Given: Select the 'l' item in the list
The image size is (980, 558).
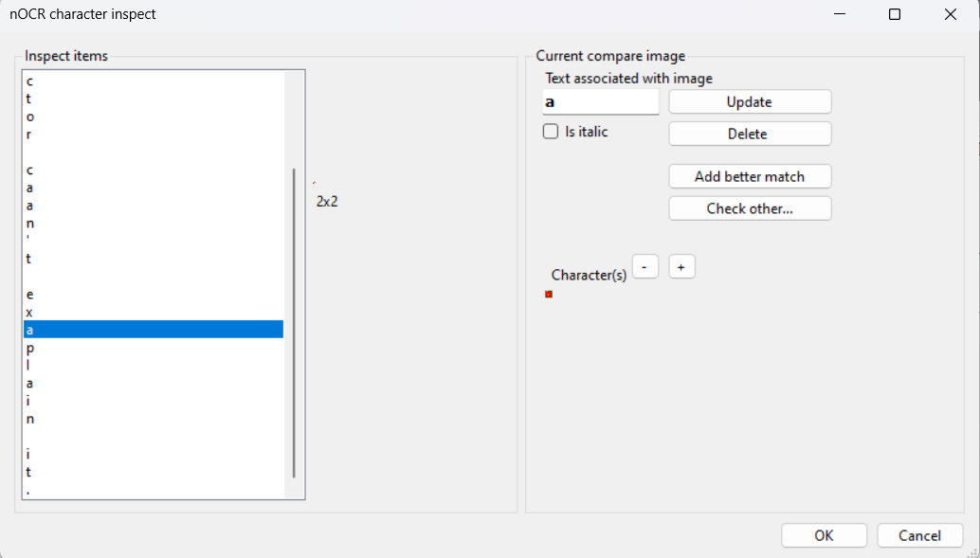Looking at the screenshot, I should (154, 365).
